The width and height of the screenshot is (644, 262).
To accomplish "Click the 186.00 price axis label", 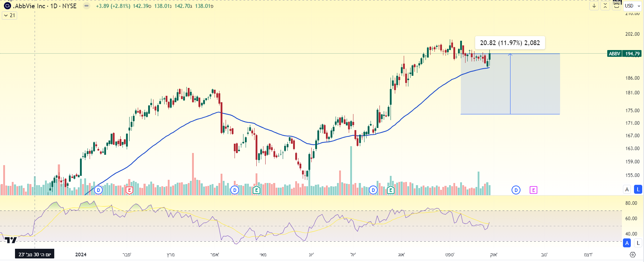I will (x=633, y=78).
